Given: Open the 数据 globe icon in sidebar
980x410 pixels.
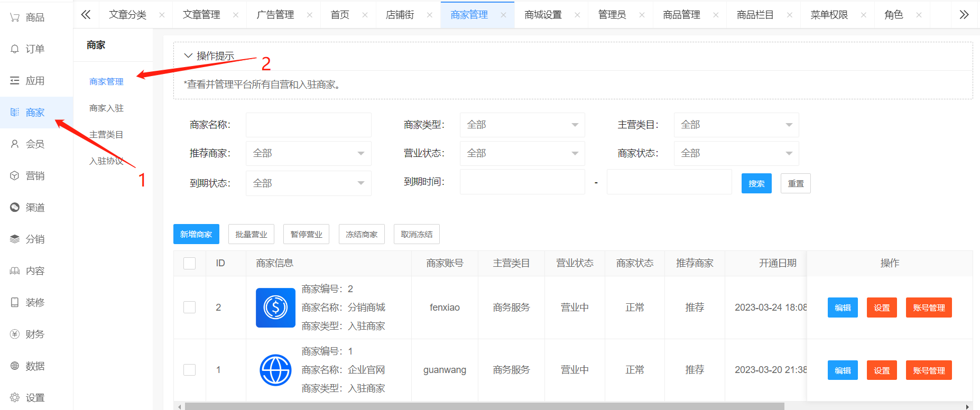Looking at the screenshot, I should click(x=15, y=366).
